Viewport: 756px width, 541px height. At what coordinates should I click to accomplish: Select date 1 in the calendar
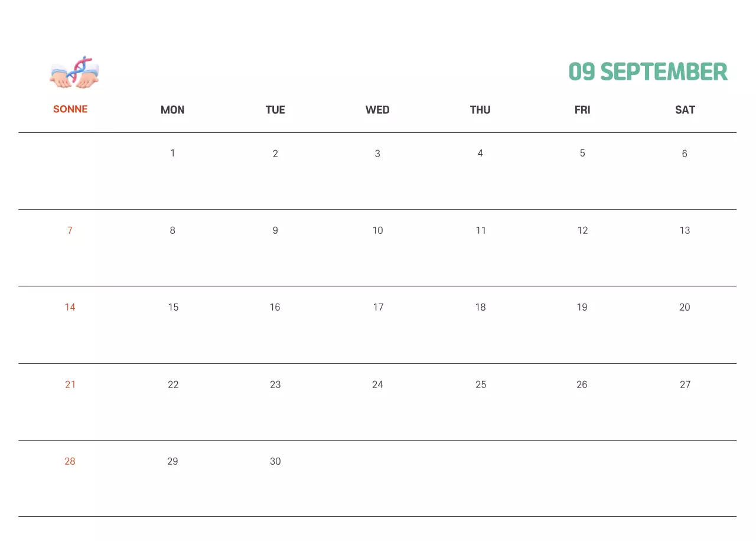coord(172,154)
